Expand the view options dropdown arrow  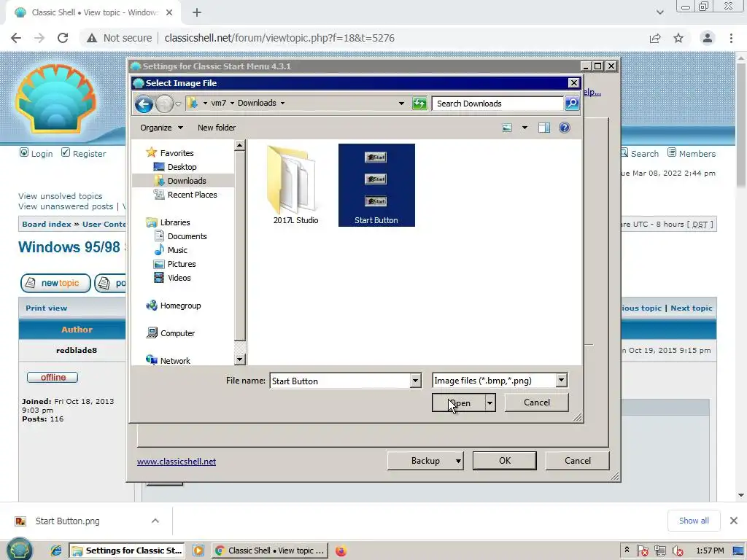[525, 128]
